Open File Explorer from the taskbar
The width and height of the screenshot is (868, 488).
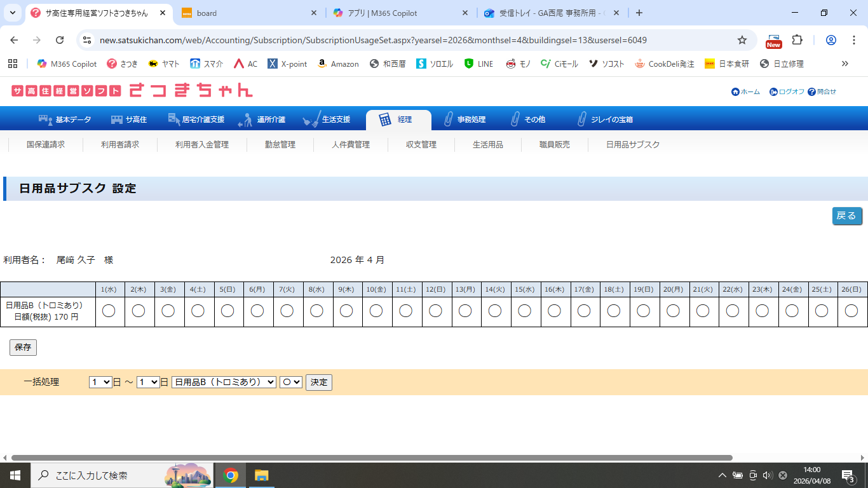261,475
